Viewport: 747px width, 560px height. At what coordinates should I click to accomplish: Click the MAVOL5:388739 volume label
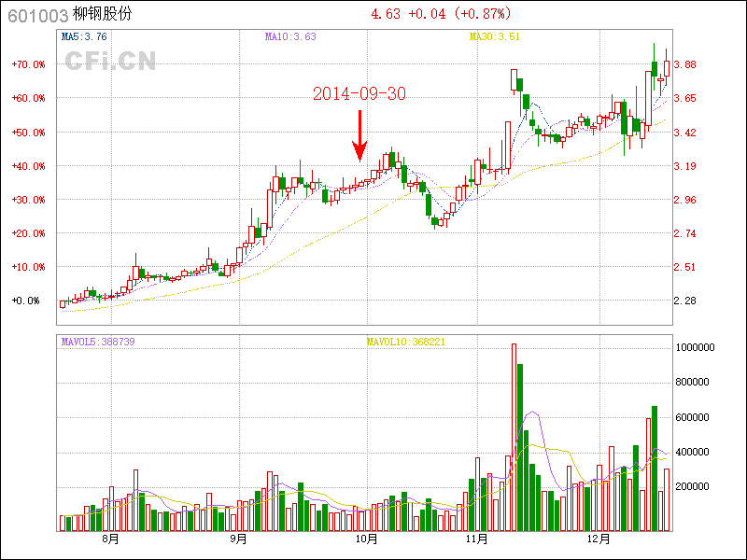pos(98,342)
